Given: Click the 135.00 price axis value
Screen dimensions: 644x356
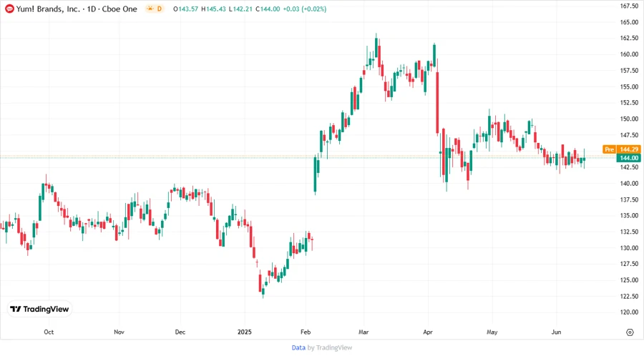Looking at the screenshot, I should point(629,215).
